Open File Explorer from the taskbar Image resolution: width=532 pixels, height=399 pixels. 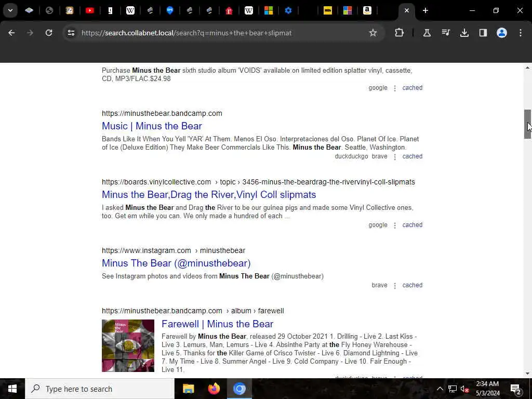tap(188, 389)
